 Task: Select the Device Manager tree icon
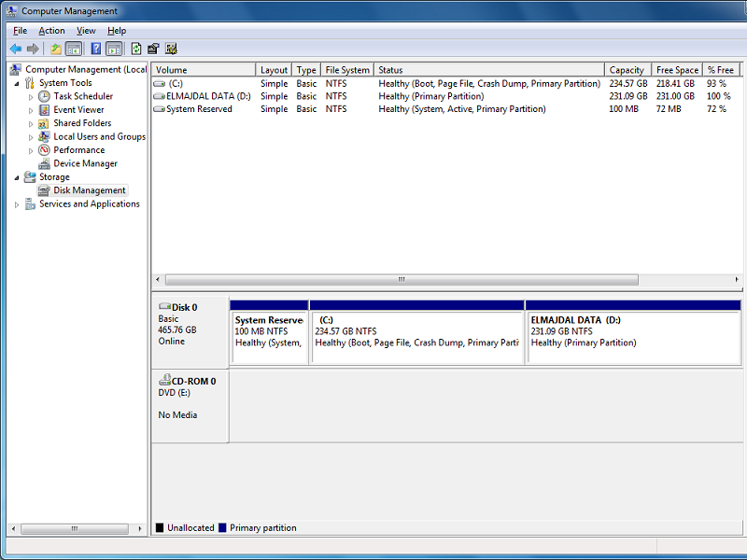tap(44, 163)
